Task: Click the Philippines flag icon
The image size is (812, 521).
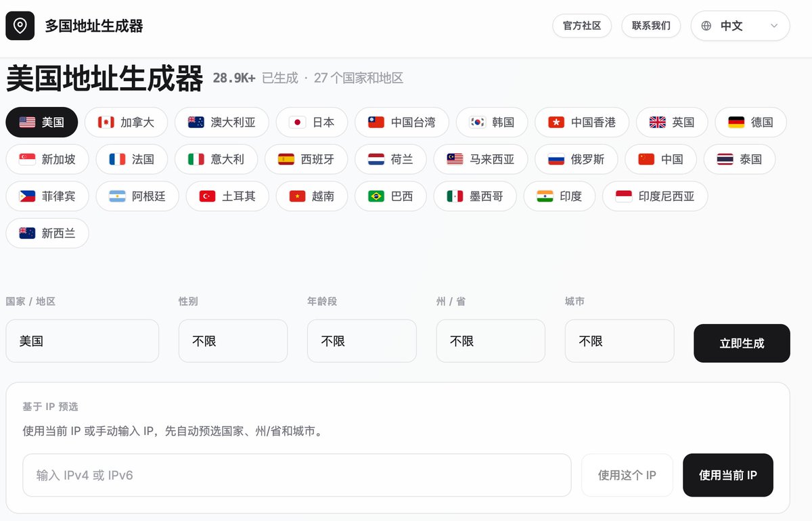Action: pyautogui.click(x=27, y=196)
